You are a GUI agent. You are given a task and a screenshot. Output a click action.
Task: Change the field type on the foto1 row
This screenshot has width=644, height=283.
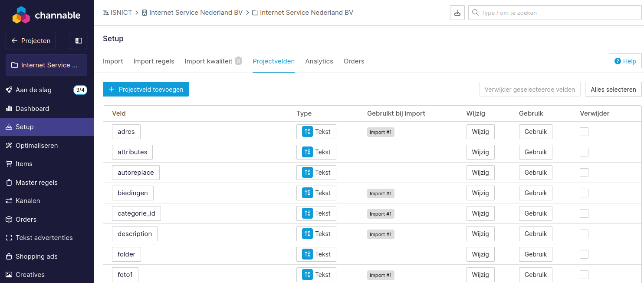316,274
